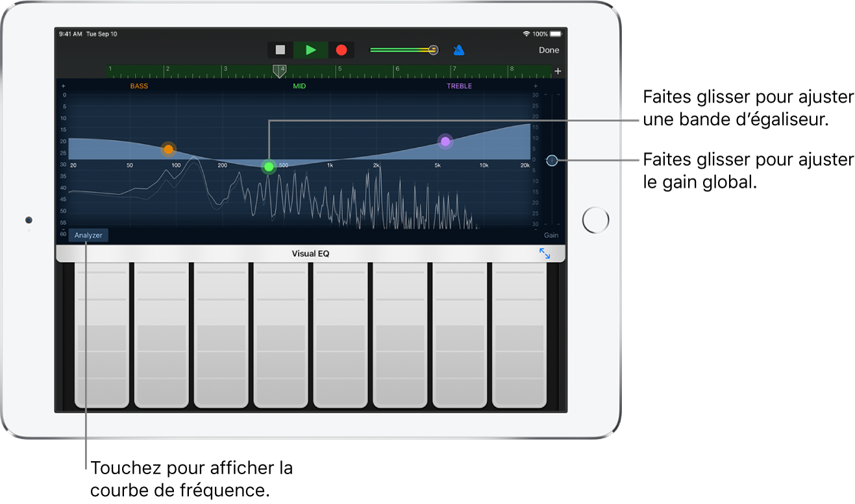Tap the first keyboard pad on the left
This screenshot has height=504, width=855.
click(102, 335)
